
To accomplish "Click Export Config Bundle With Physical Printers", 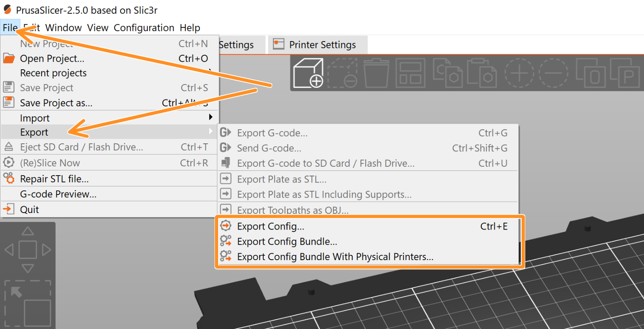I will (x=335, y=257).
